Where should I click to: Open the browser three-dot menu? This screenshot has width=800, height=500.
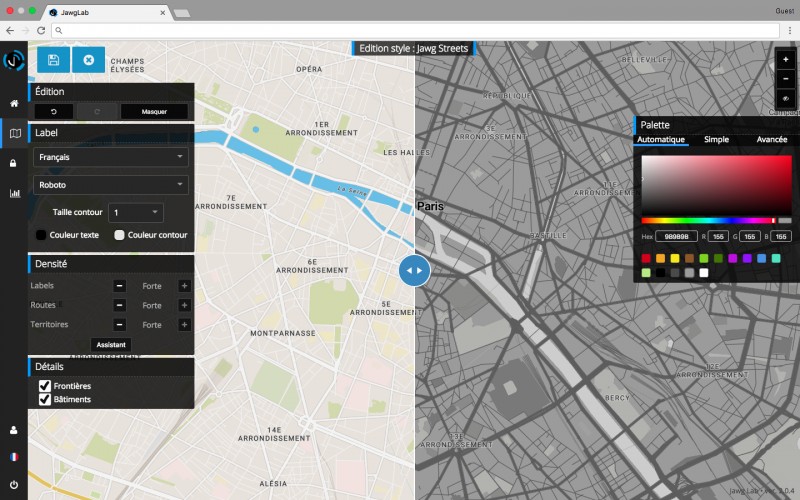(x=790, y=31)
